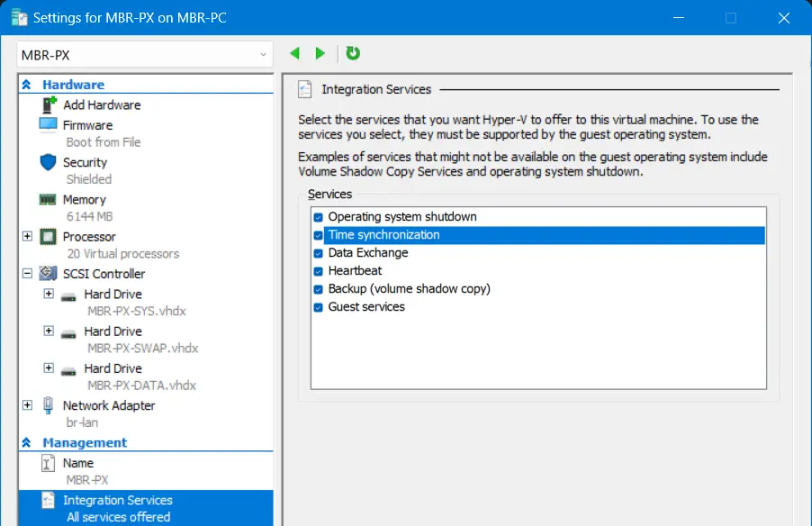
Task: Select the Add Hardware icon
Action: pyautogui.click(x=49, y=104)
